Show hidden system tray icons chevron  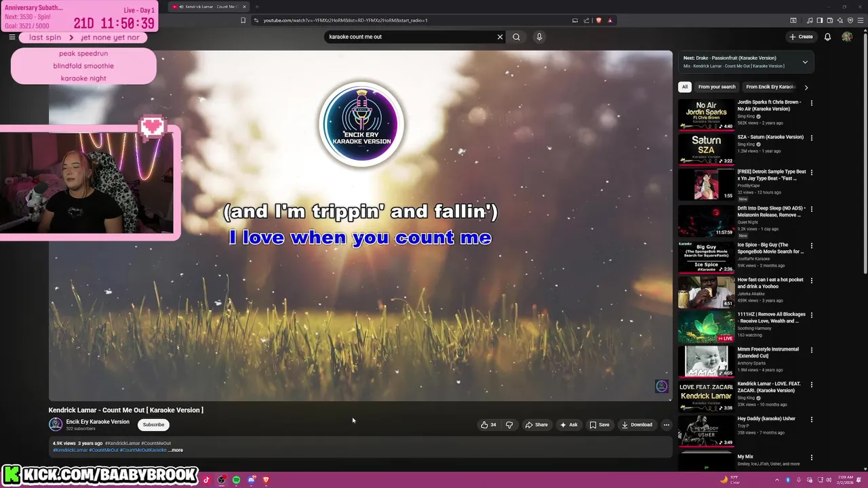[777, 480]
